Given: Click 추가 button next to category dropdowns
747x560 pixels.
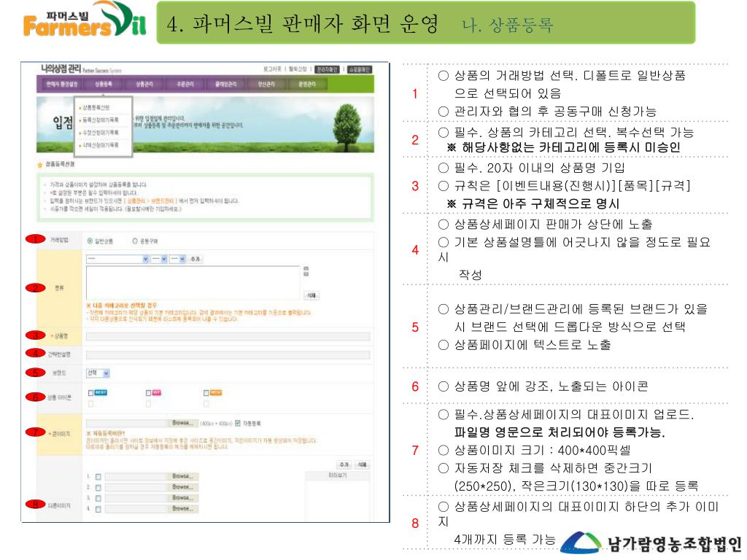Looking at the screenshot, I should click(x=196, y=259).
